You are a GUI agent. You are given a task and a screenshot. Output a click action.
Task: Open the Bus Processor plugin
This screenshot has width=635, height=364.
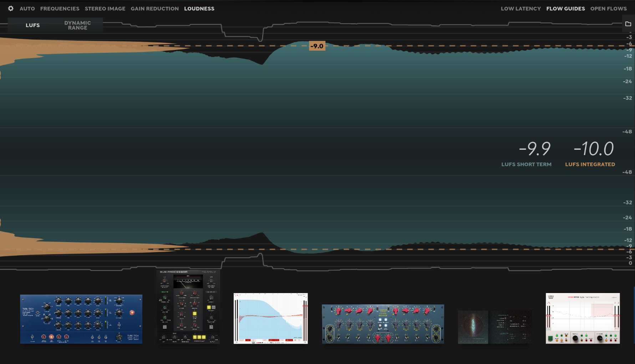[188, 307]
